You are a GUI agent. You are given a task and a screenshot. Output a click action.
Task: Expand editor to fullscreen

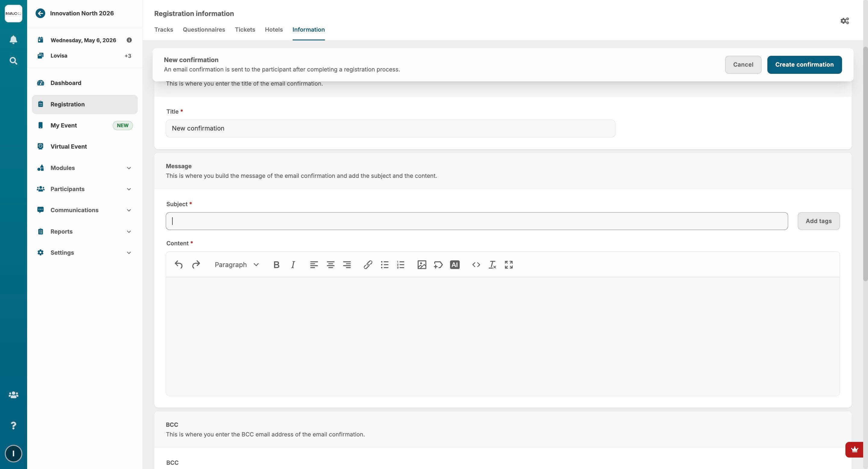click(x=508, y=265)
